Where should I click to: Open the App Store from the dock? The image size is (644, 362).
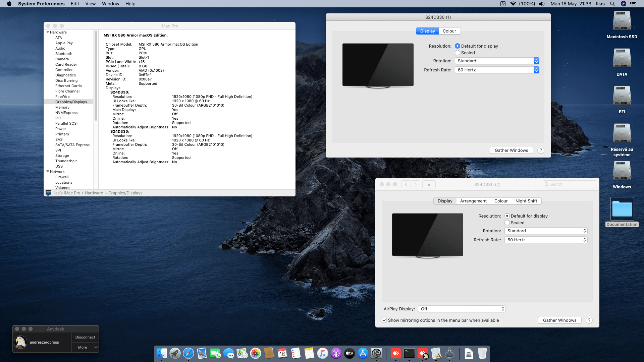(363, 353)
